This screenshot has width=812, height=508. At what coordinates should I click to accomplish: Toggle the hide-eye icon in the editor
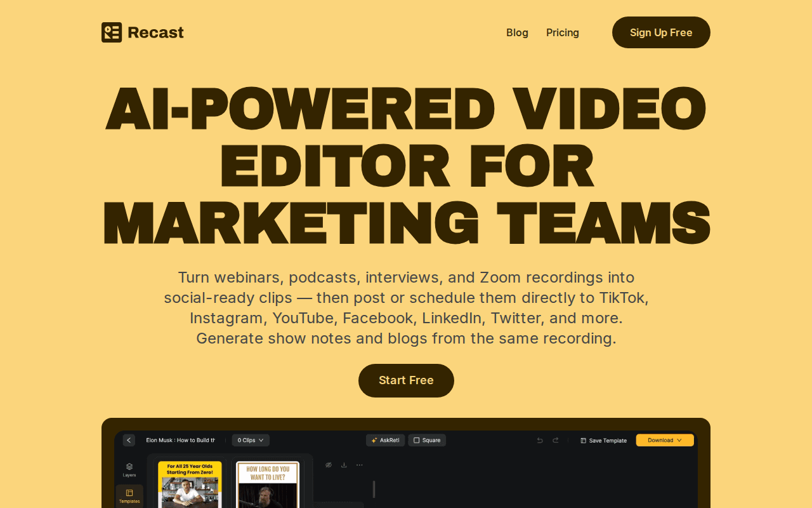click(x=329, y=465)
